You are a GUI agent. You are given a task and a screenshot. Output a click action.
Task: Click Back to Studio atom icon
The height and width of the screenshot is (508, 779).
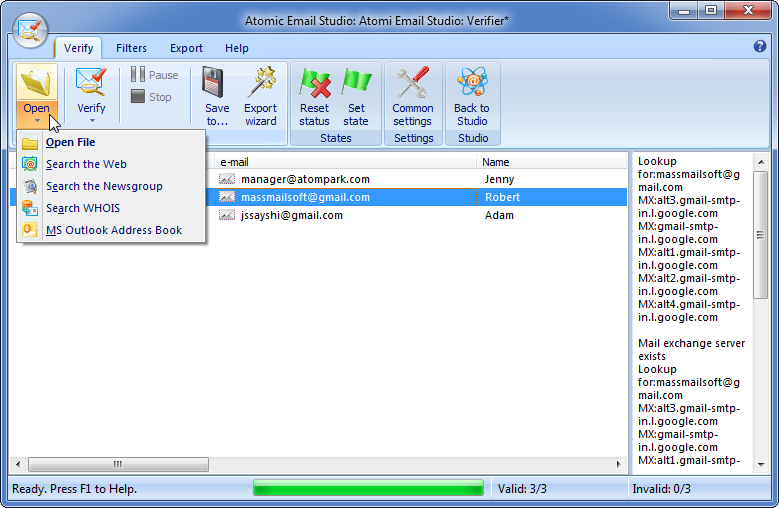[471, 81]
